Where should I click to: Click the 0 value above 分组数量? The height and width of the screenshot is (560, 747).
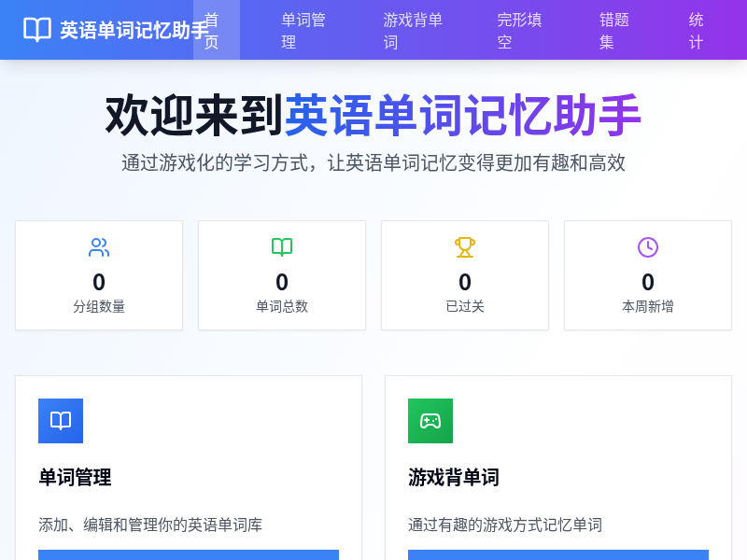(x=99, y=282)
